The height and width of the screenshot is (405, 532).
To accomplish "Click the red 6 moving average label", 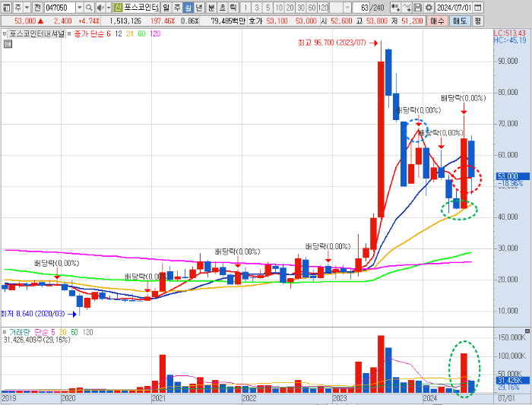I will (108, 34).
